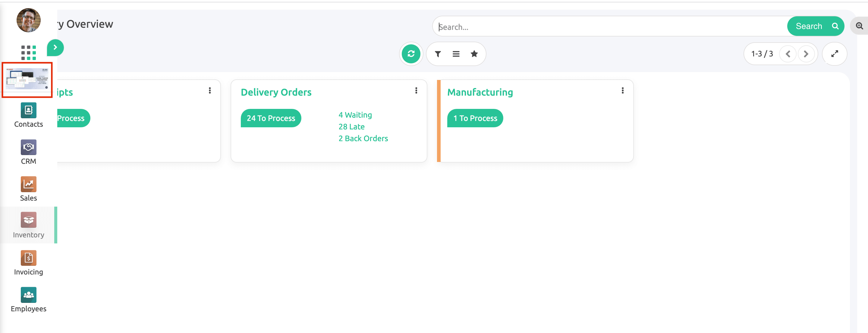Click the green refresh button
Image resolution: width=868 pixels, height=333 pixels.
pos(411,54)
